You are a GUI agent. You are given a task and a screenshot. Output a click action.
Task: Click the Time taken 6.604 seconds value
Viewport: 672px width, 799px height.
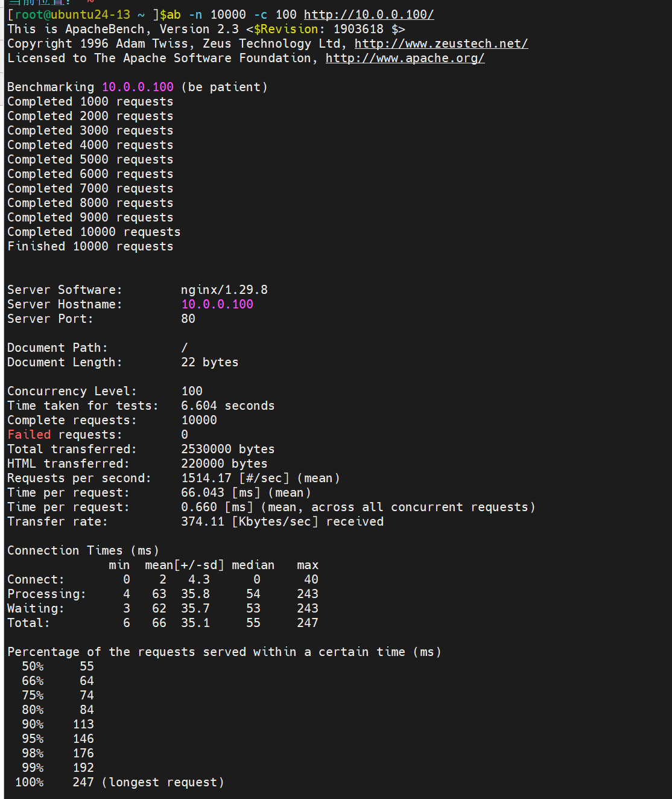point(228,406)
